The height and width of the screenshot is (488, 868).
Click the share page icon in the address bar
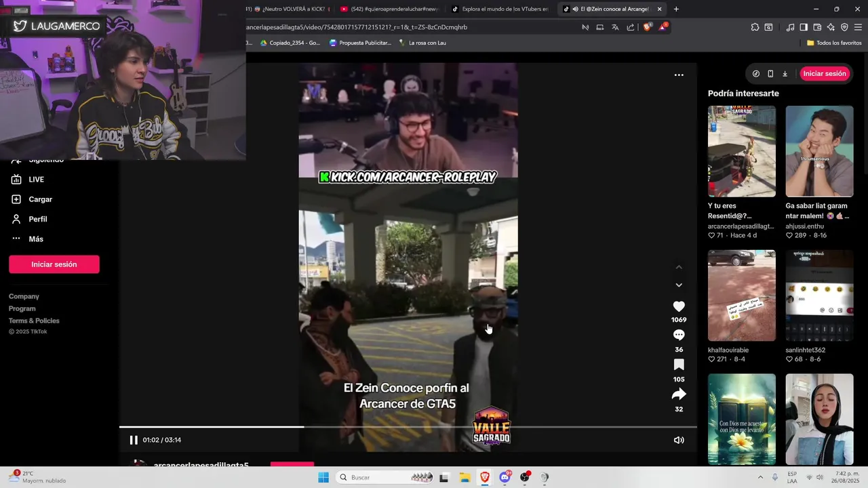(x=631, y=27)
